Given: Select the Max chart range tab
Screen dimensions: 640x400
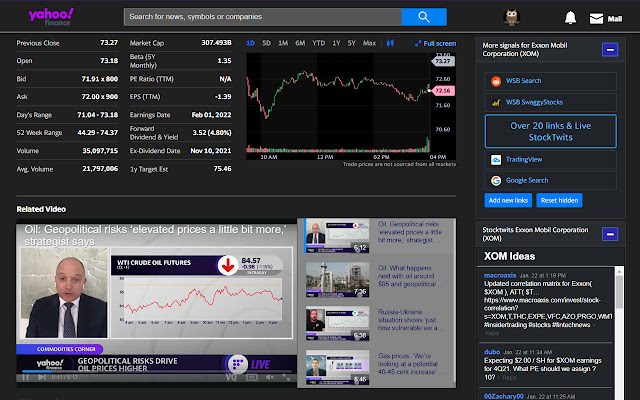Looking at the screenshot, I should [x=369, y=43].
